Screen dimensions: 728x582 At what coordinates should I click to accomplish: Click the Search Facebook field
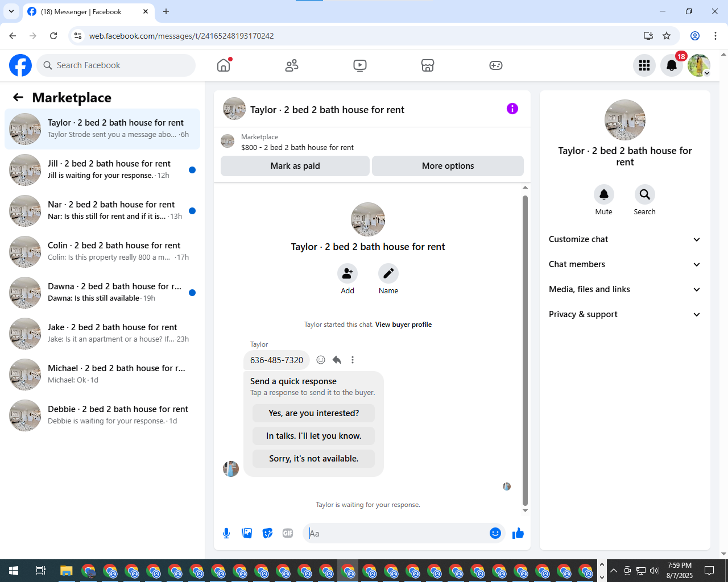point(116,65)
